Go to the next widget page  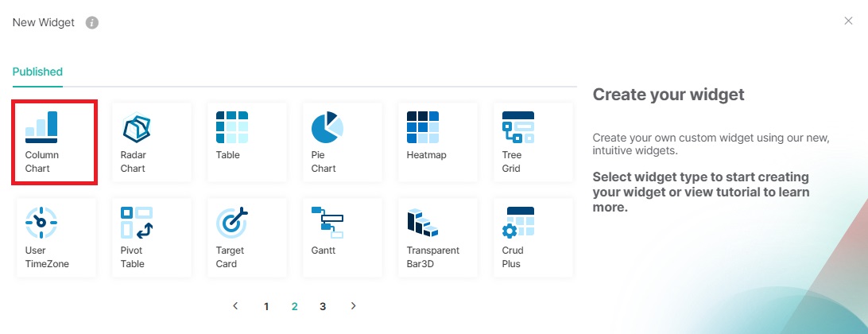coord(354,305)
